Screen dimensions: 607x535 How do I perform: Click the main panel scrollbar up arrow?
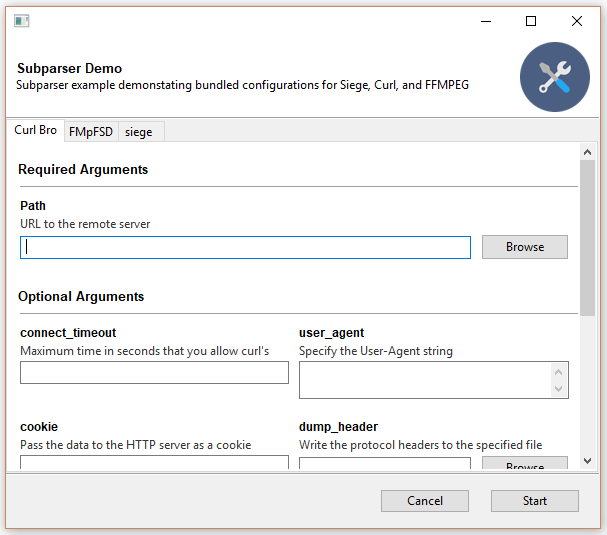pos(587,152)
